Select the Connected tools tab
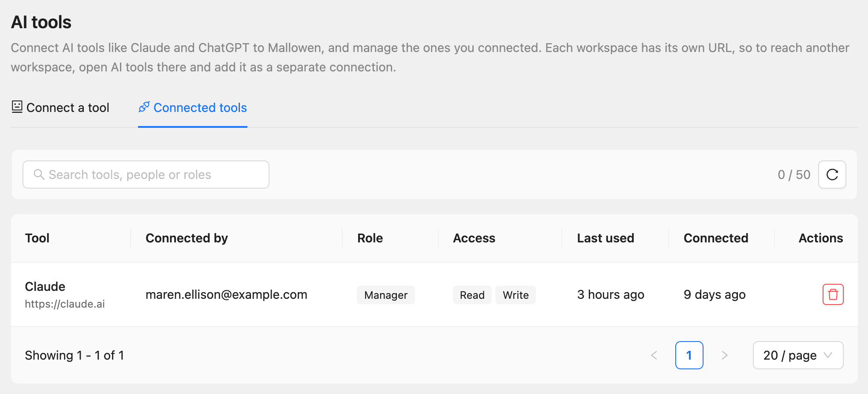The height and width of the screenshot is (394, 868). coord(193,108)
